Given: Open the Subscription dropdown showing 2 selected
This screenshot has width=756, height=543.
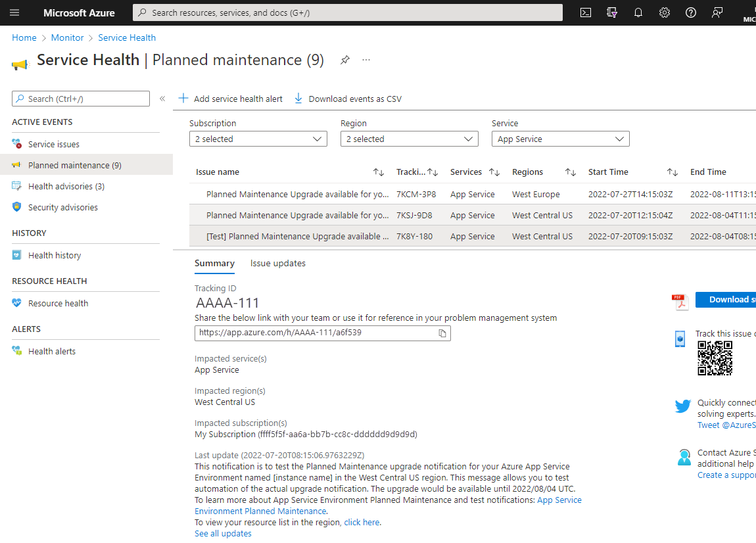Looking at the screenshot, I should (x=258, y=139).
